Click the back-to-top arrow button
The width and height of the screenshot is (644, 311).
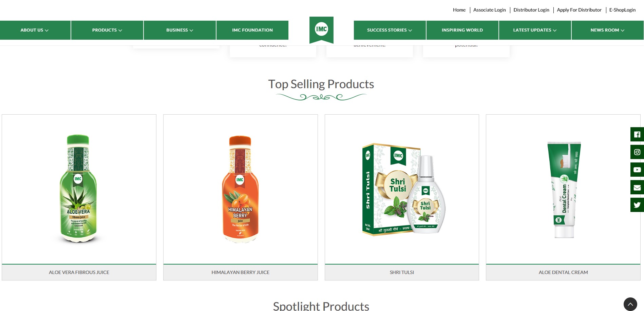[630, 304]
